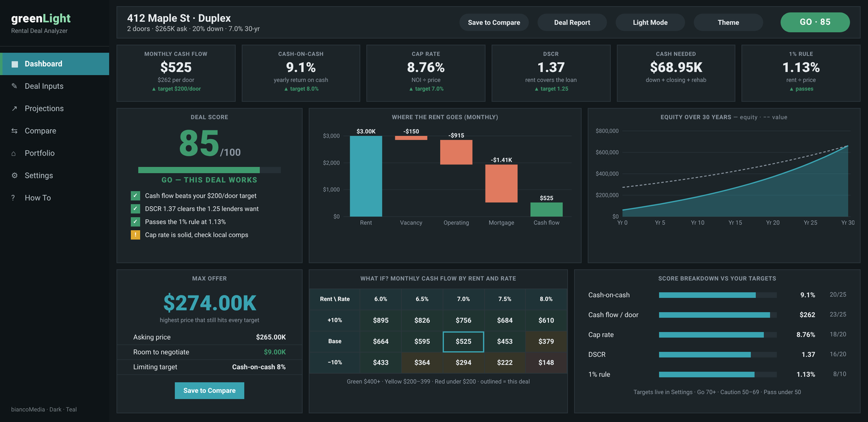Select the $433 cell in −10% row
Viewport: 868px width, 422px height.
tap(381, 362)
